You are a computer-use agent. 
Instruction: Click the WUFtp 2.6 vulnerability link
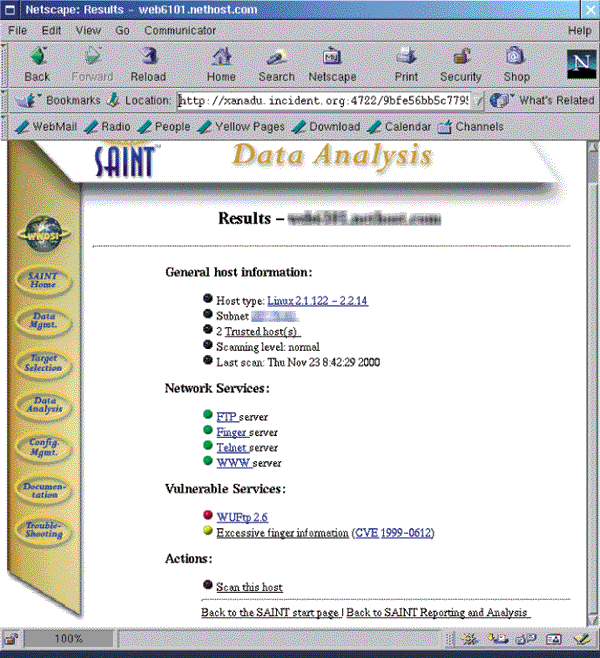(242, 516)
